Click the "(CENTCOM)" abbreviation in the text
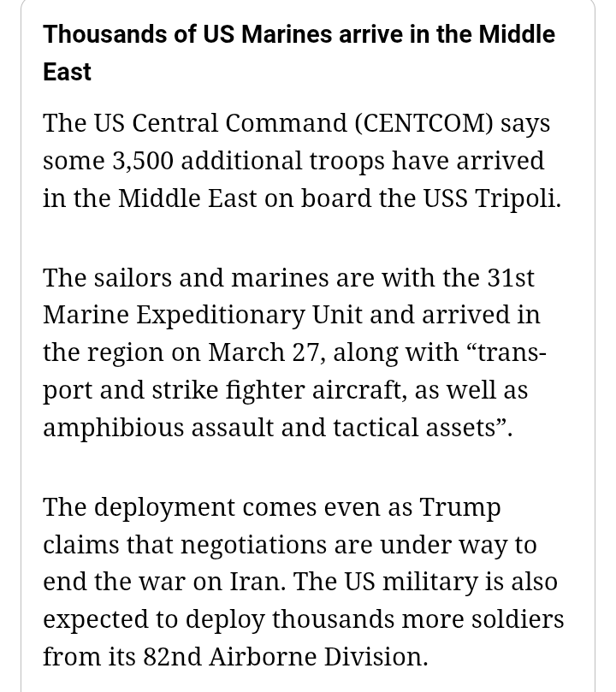The image size is (616, 692). [423, 123]
